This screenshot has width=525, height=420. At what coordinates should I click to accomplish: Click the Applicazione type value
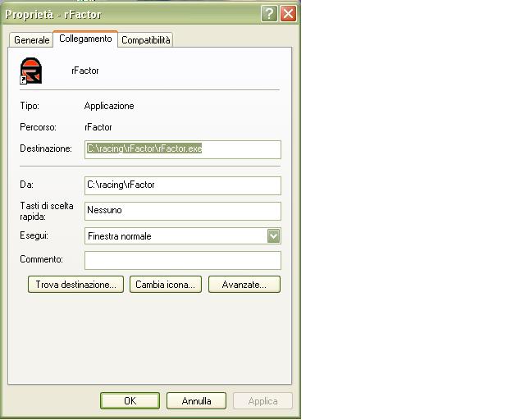pos(109,106)
